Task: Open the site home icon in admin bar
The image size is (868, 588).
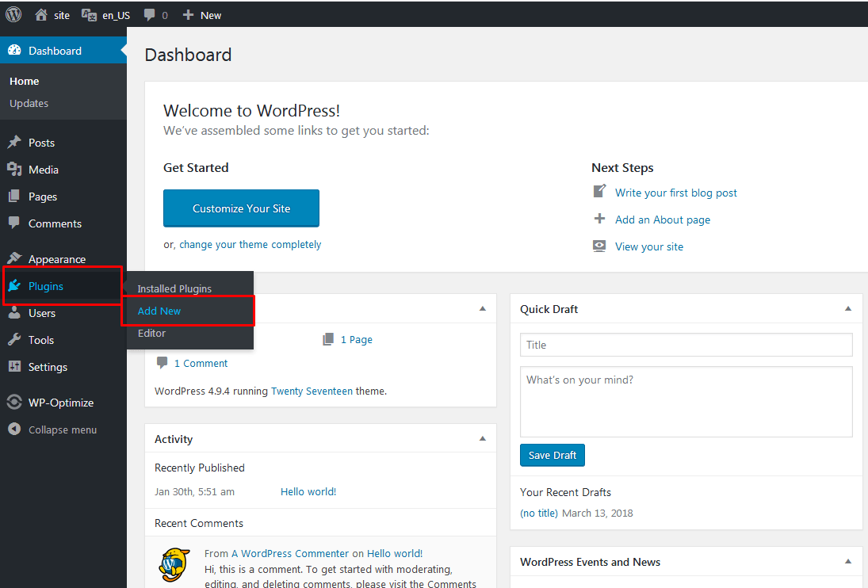Action: click(x=41, y=15)
